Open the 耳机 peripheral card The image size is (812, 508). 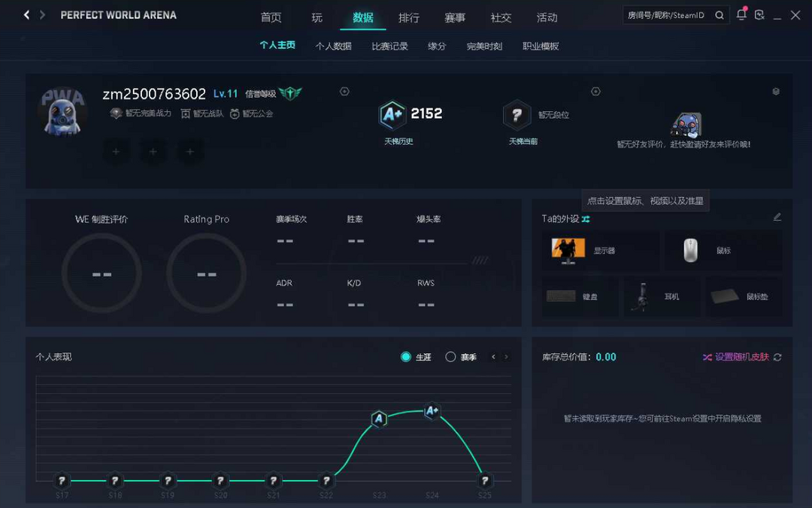[662, 297]
